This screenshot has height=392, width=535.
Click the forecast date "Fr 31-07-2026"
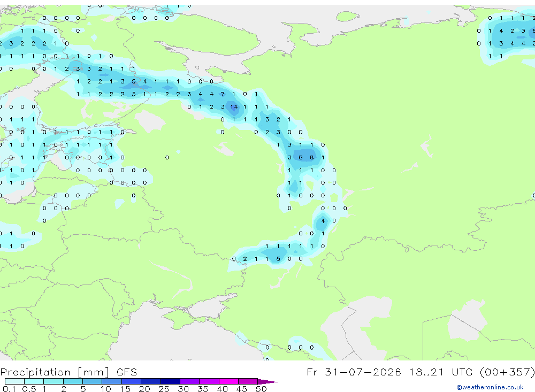[x=354, y=372]
